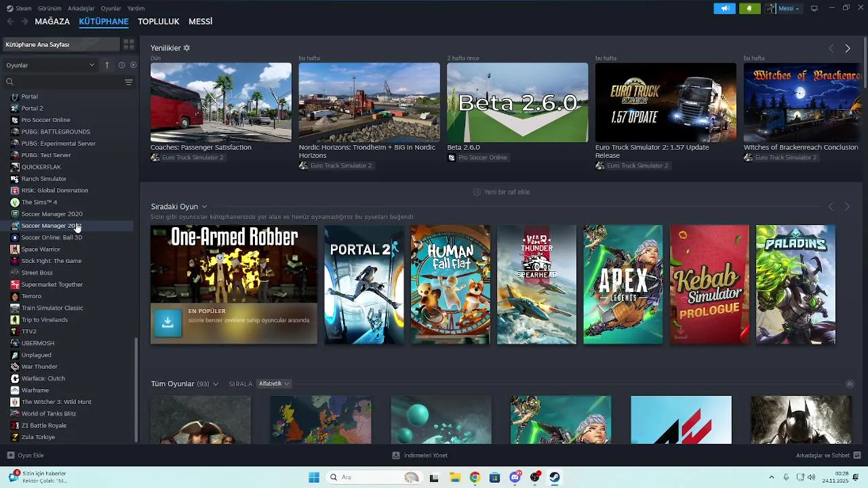Open the Tüm Oyunlar shelf dropdown
868x488 pixels.
(216, 384)
